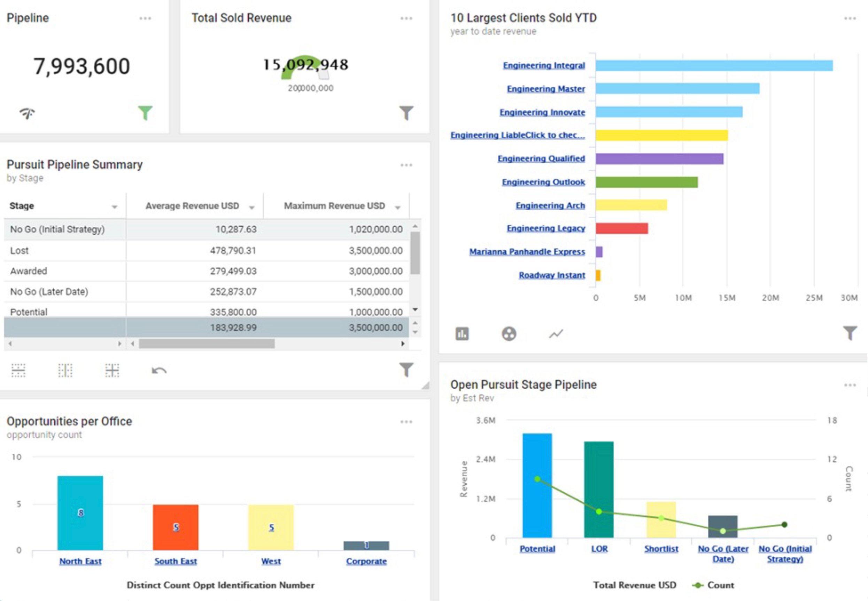Click the undo arrow below Pursuit Pipeline table
Screen dimensions: 868x601
[x=159, y=370]
